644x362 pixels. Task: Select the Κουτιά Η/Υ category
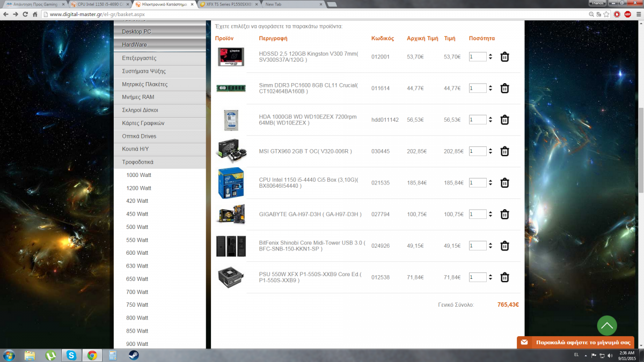click(160, 149)
